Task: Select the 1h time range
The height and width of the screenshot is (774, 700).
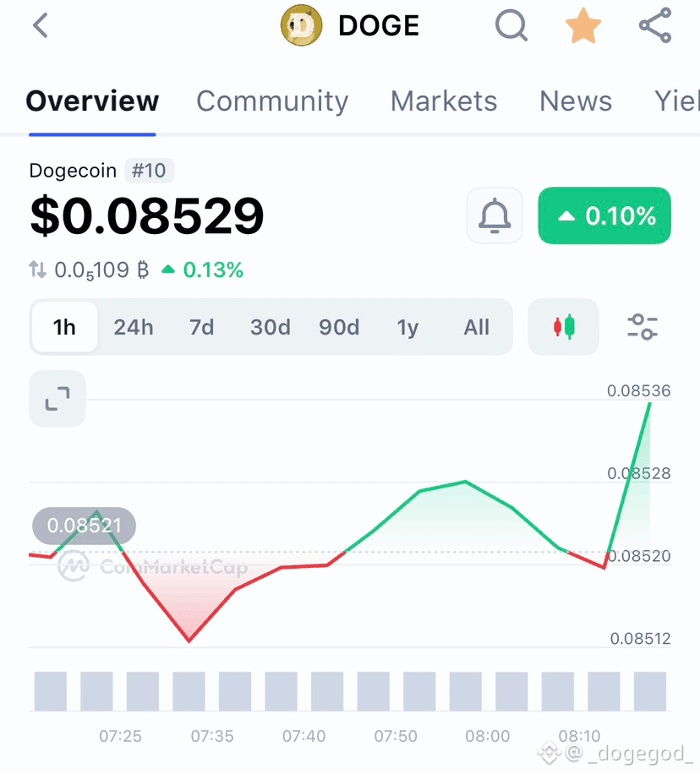Action: point(64,327)
